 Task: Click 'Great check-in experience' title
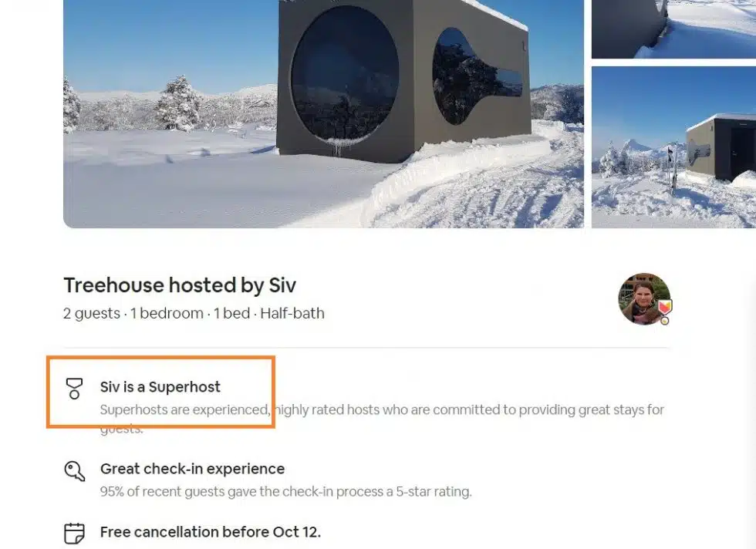pos(192,469)
